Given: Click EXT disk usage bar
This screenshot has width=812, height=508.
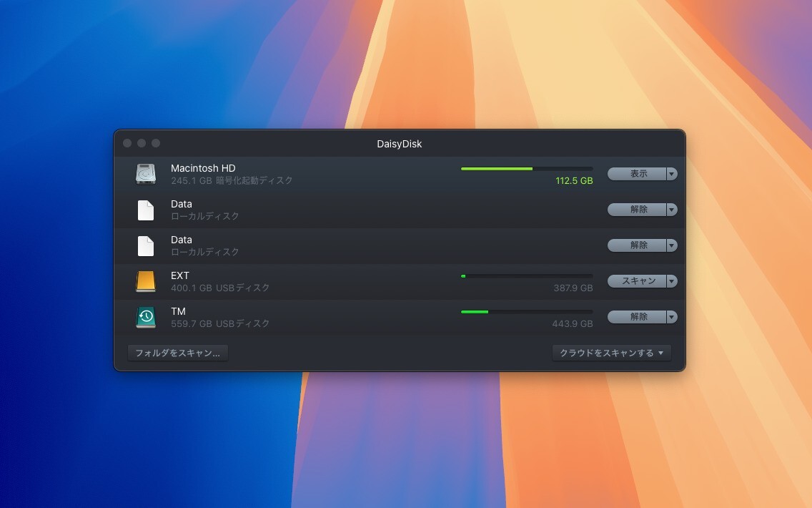Looking at the screenshot, I should point(527,276).
